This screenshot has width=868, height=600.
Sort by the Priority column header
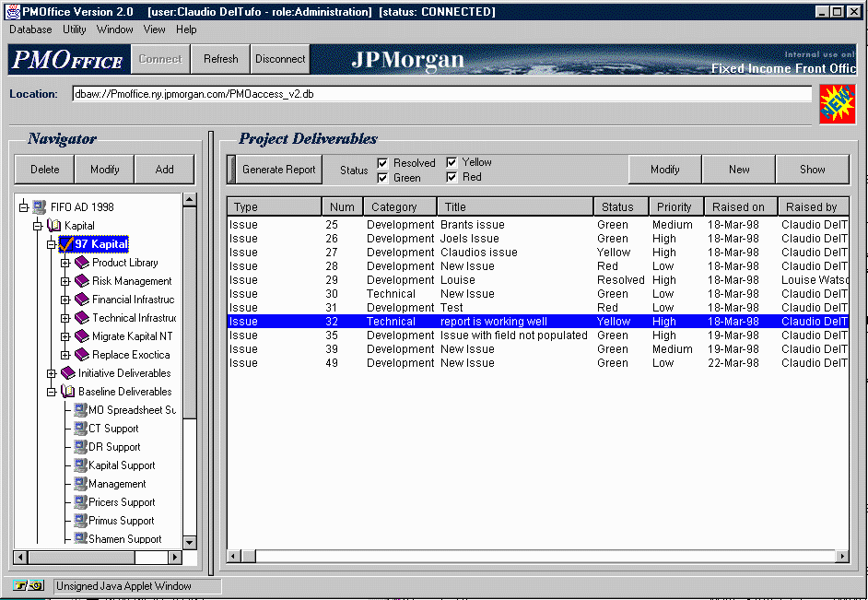coord(676,207)
